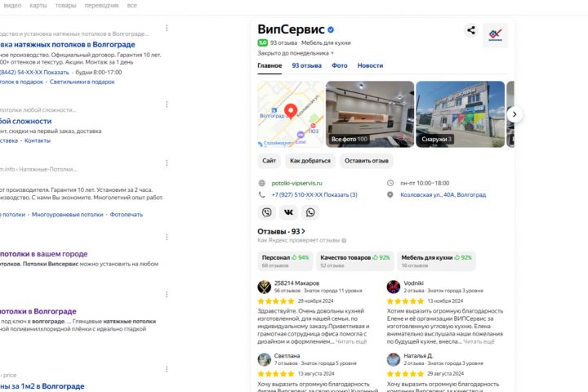Click the Оставить отзыв button
The height and width of the screenshot is (392, 588).
pyautogui.click(x=367, y=161)
